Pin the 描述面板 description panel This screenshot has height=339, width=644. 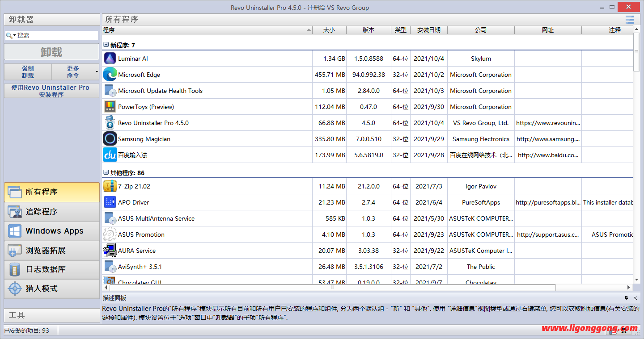[x=627, y=298]
